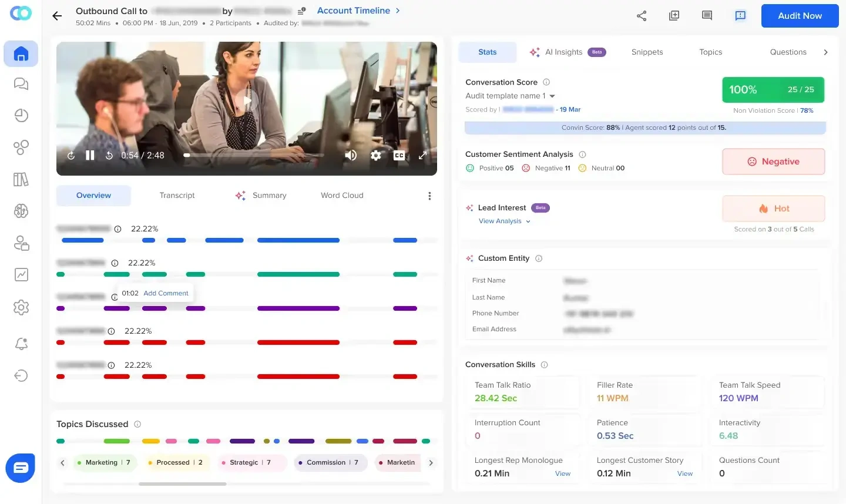
Task: Switch to the Stats tab
Action: coord(487,52)
